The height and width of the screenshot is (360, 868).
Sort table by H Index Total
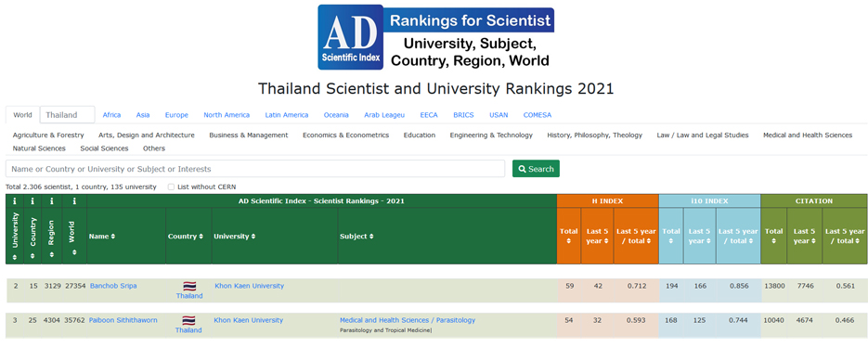pyautogui.click(x=568, y=236)
